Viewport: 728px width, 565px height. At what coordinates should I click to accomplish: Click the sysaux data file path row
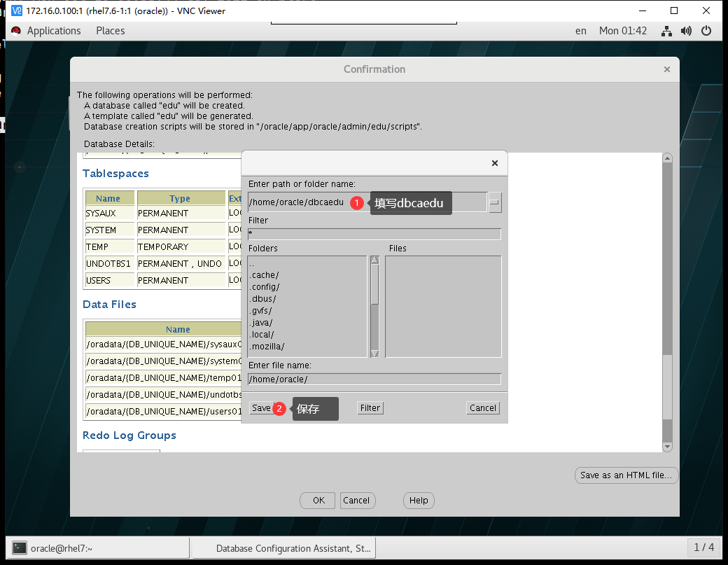click(x=164, y=344)
